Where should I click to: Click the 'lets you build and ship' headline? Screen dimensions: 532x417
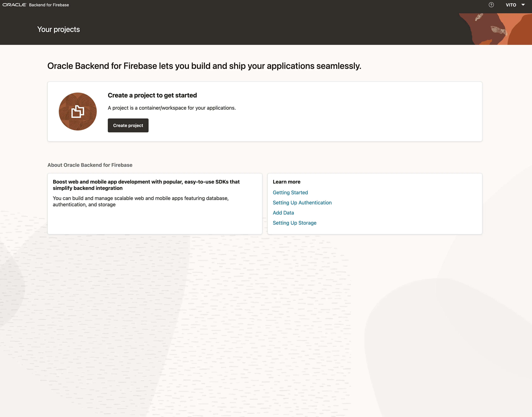coord(204,66)
